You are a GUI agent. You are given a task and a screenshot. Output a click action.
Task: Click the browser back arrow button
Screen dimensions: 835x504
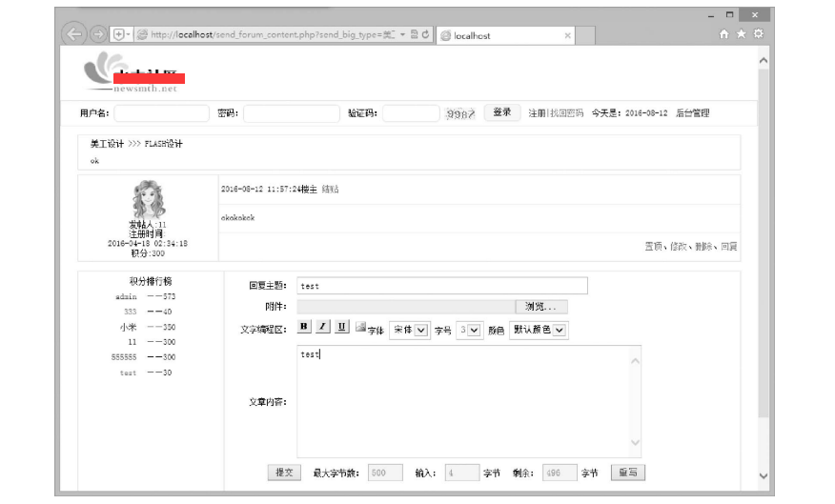(x=75, y=34)
